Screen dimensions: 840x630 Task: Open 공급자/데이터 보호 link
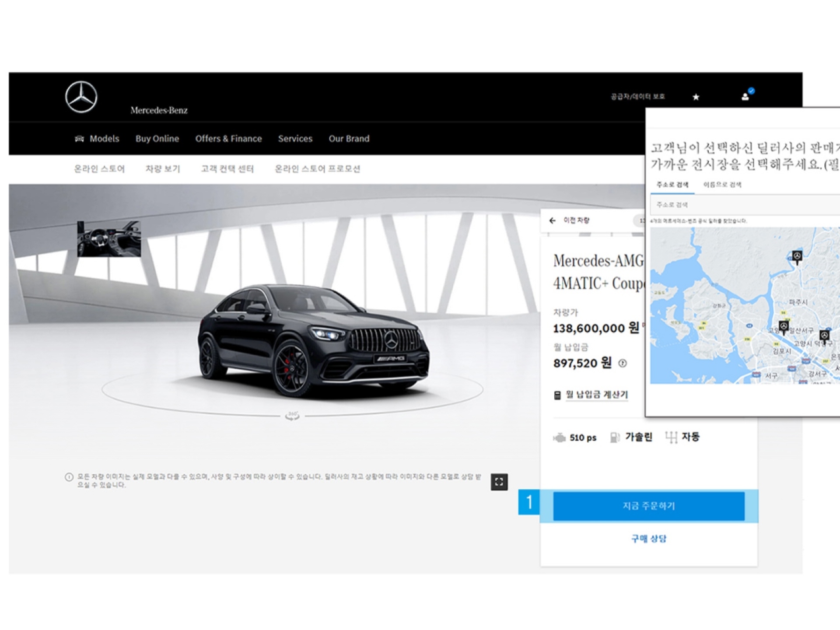click(x=637, y=97)
